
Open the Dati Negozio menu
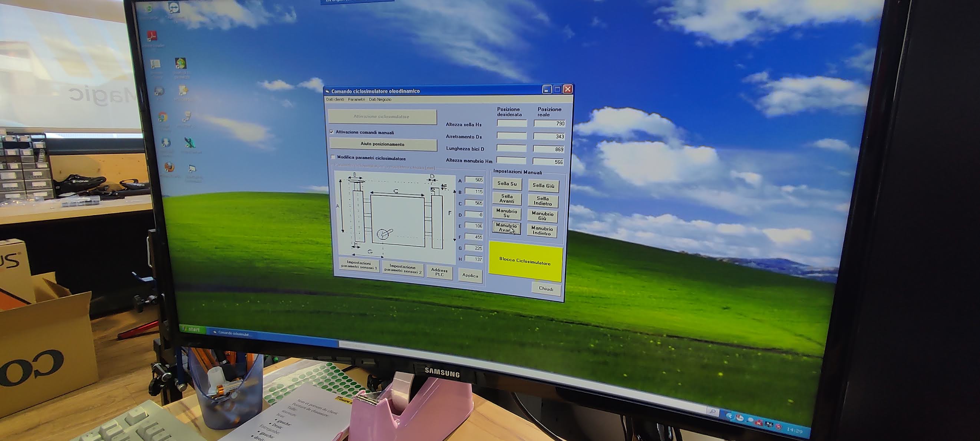point(380,100)
